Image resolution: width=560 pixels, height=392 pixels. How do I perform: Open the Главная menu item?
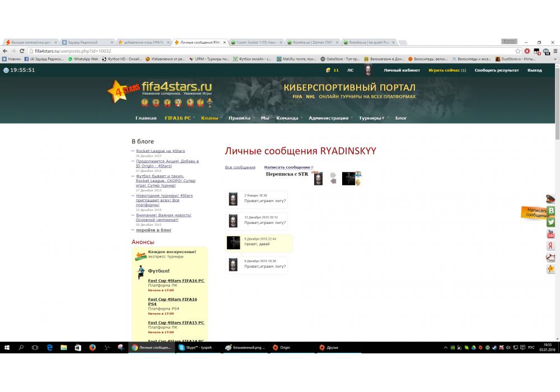click(146, 118)
